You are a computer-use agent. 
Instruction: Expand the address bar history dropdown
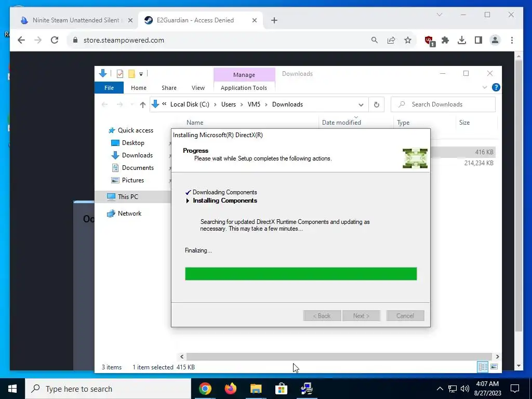point(361,104)
